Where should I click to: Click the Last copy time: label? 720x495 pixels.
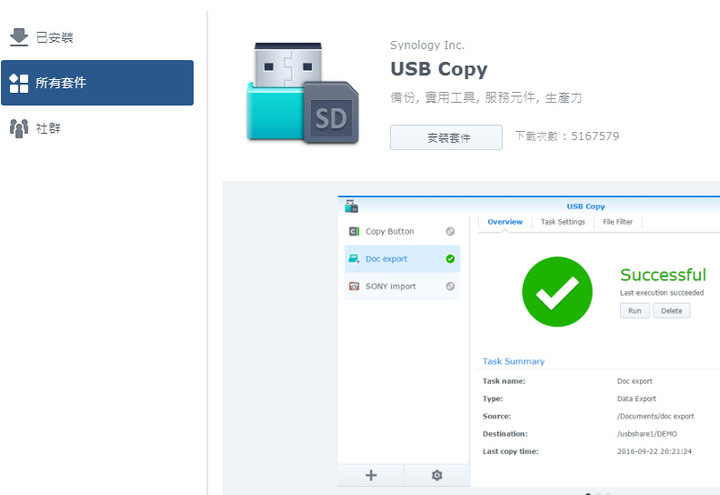click(x=510, y=451)
